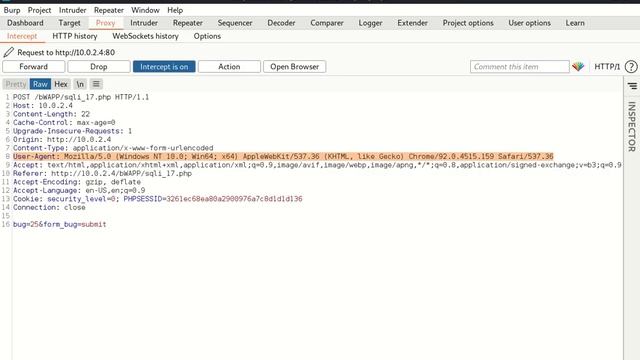Go to the Dashboard tab
Viewport: 640px width, 360px height.
click(x=25, y=23)
